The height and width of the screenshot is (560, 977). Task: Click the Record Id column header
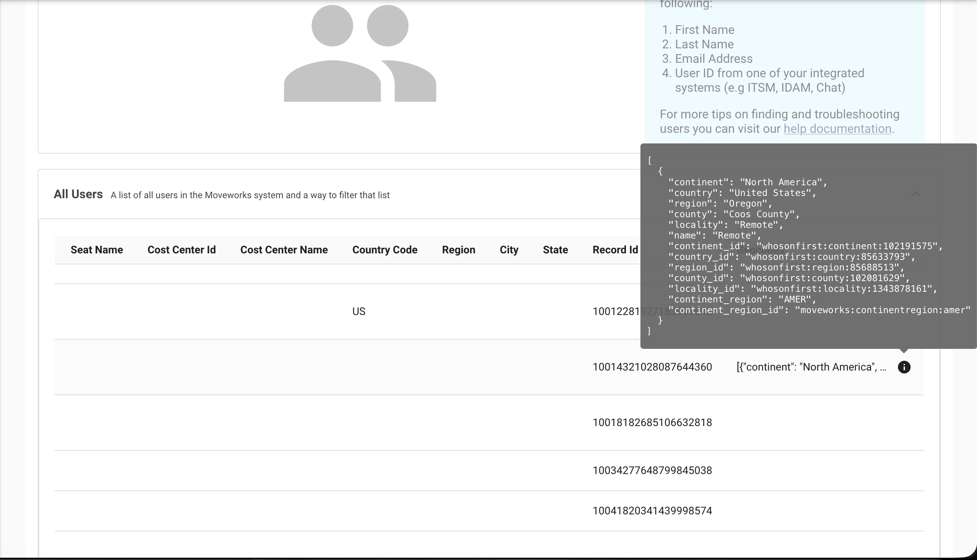point(615,250)
